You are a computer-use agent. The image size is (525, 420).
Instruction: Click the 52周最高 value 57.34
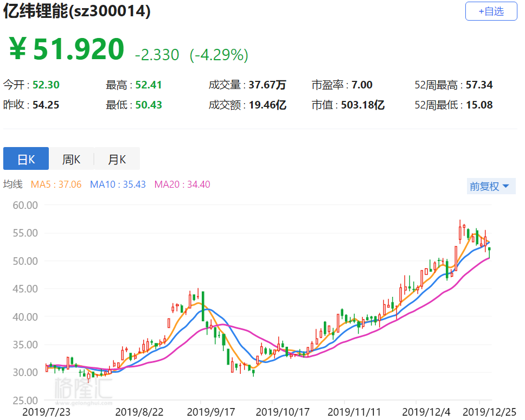tap(479, 85)
